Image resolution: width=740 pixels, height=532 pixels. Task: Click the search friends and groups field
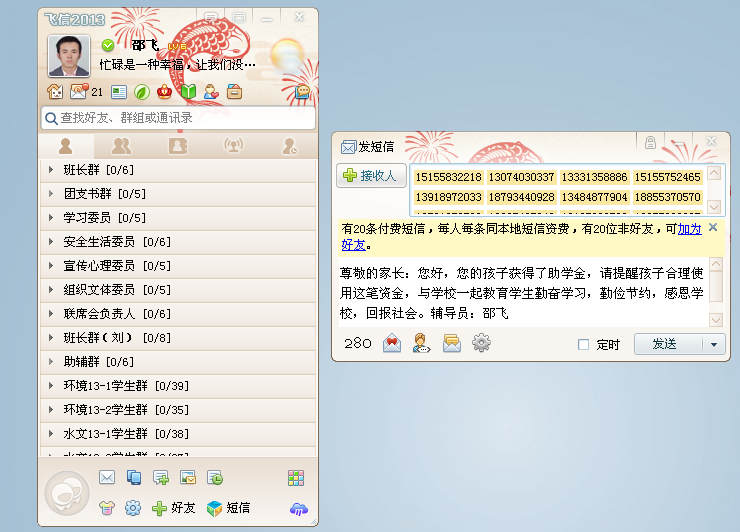[x=178, y=118]
